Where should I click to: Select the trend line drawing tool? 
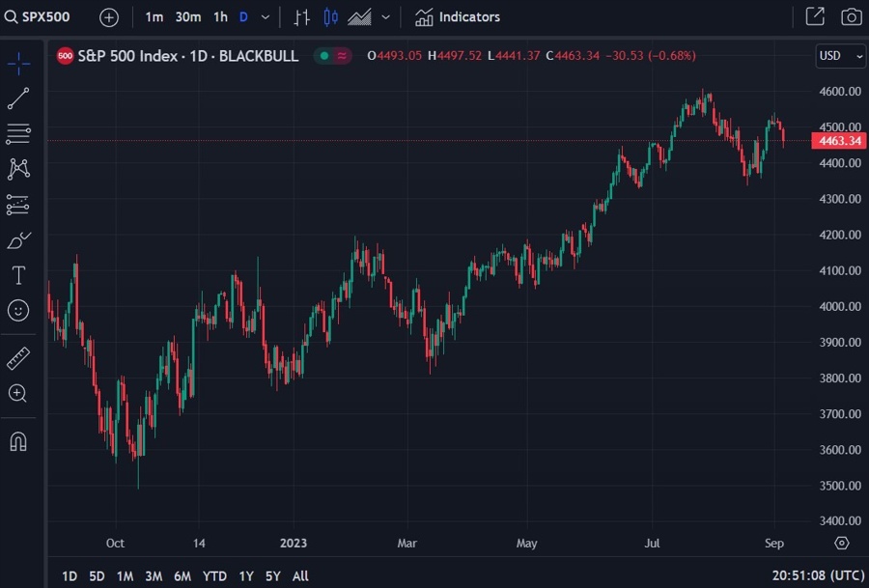[18, 98]
